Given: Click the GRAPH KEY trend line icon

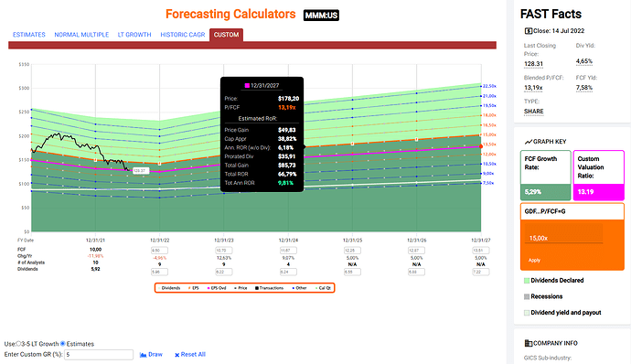Looking at the screenshot, I should point(529,142).
